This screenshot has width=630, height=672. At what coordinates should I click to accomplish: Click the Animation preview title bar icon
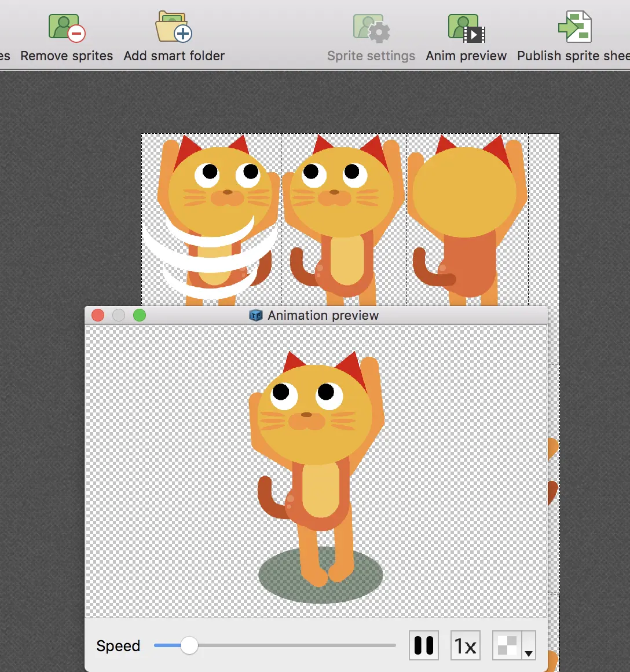[256, 315]
